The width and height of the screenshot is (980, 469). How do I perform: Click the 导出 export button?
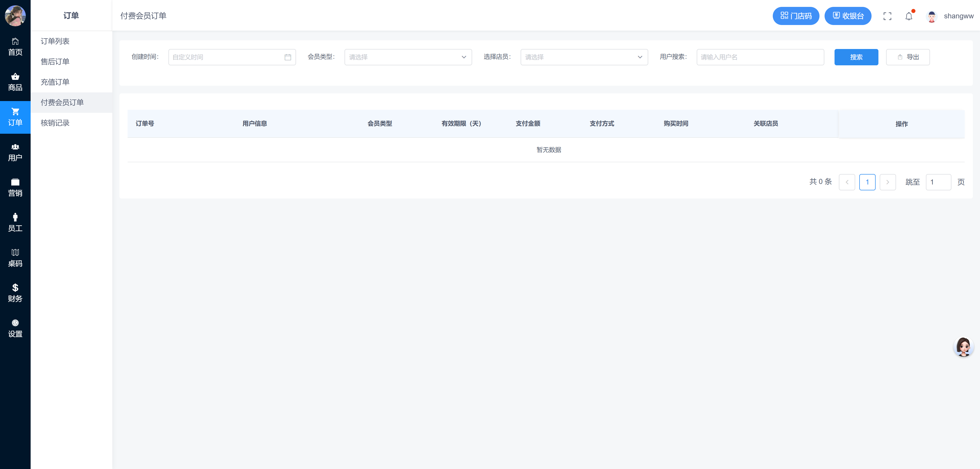pos(908,57)
